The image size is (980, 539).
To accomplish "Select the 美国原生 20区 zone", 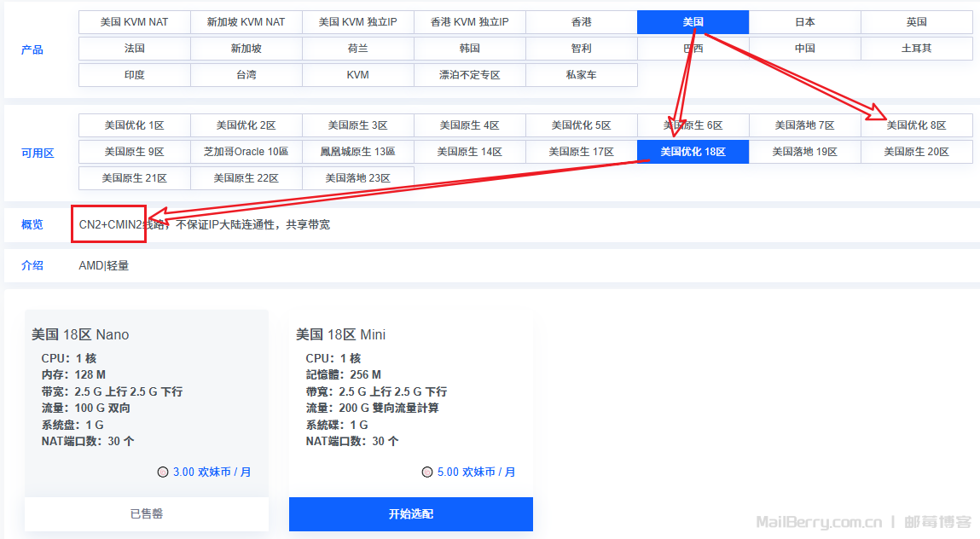I will [x=916, y=152].
